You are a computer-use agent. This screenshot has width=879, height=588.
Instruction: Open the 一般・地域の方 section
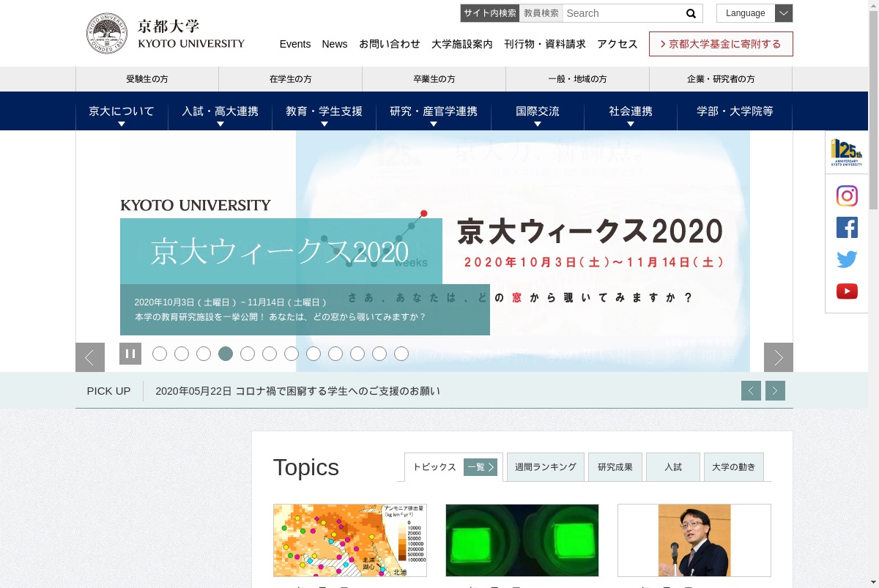pos(577,79)
